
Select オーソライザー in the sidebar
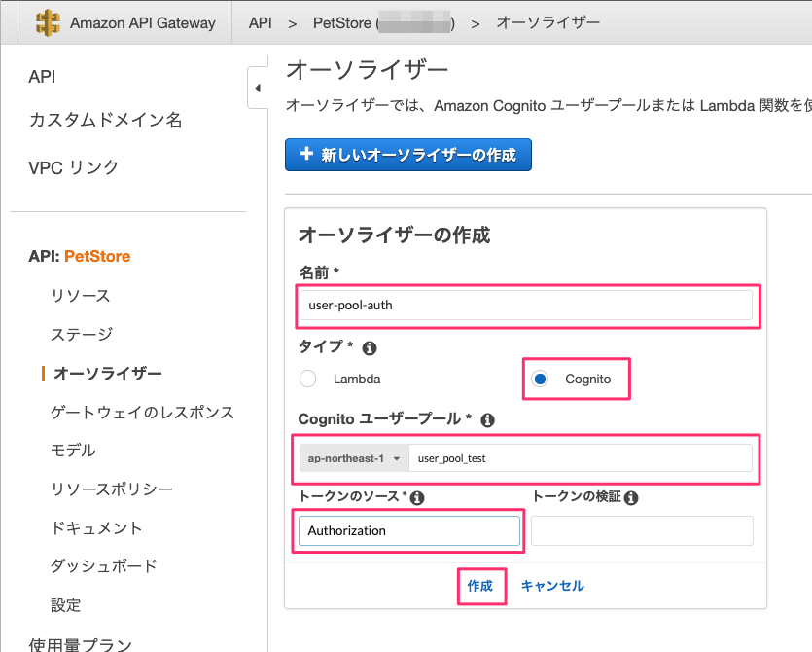tap(108, 373)
